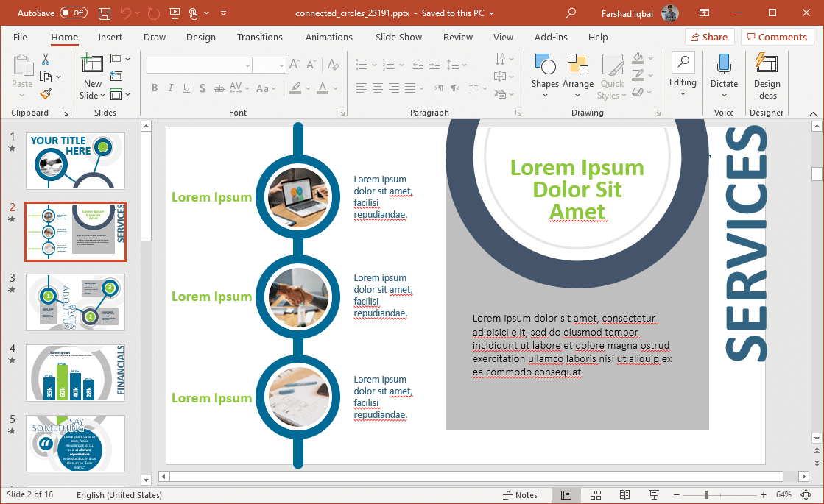Expand the Dictate dropdown arrow
The width and height of the screenshot is (824, 504).
724,94
